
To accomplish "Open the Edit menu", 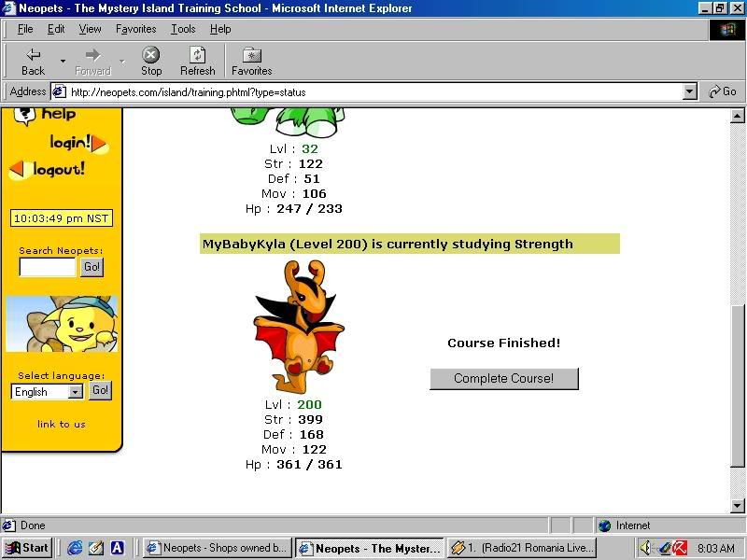I will pyautogui.click(x=56, y=29).
